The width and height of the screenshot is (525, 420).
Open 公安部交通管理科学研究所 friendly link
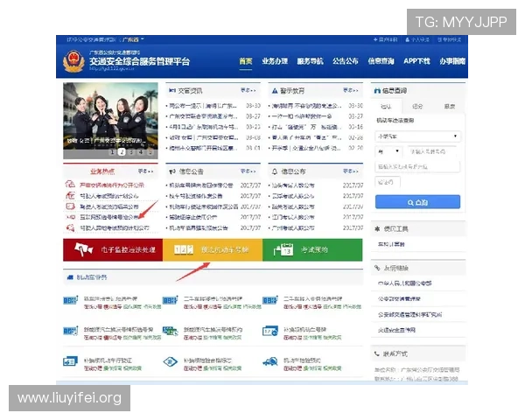410,314
